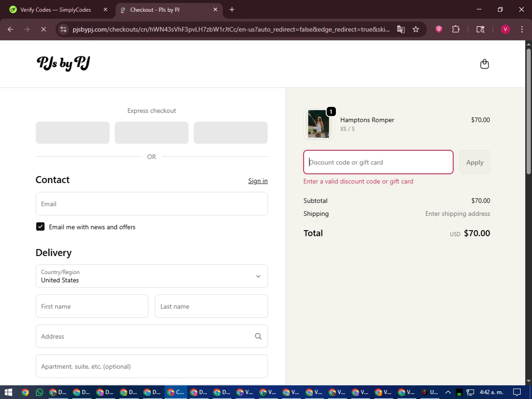Focus the Discount code or gift card field

[x=378, y=162]
